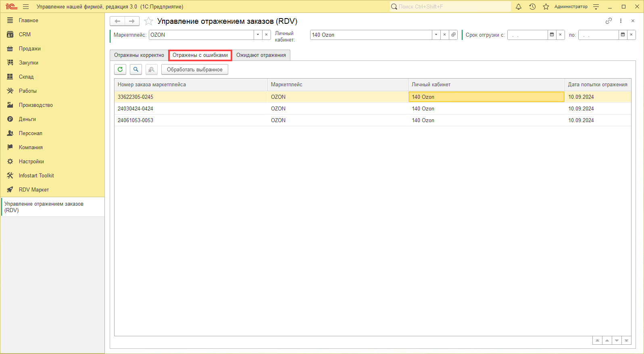Open calendar for shipment start date

552,35
